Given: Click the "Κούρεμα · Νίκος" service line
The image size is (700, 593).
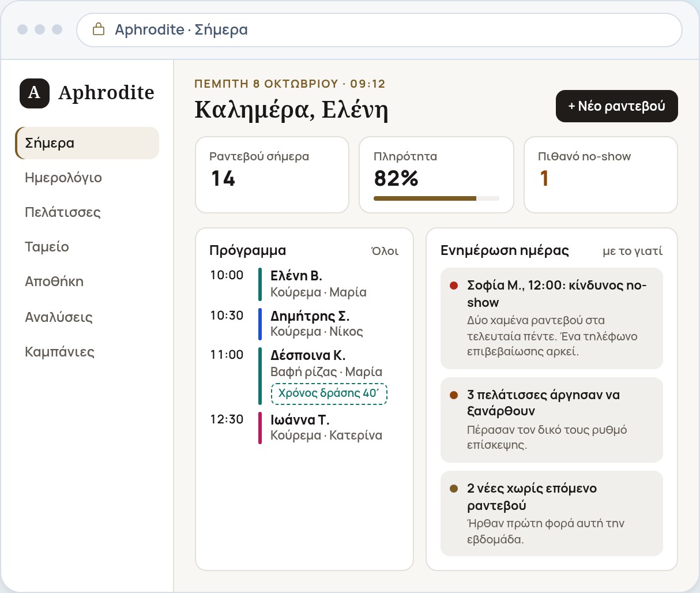Looking at the screenshot, I should click(x=317, y=332).
